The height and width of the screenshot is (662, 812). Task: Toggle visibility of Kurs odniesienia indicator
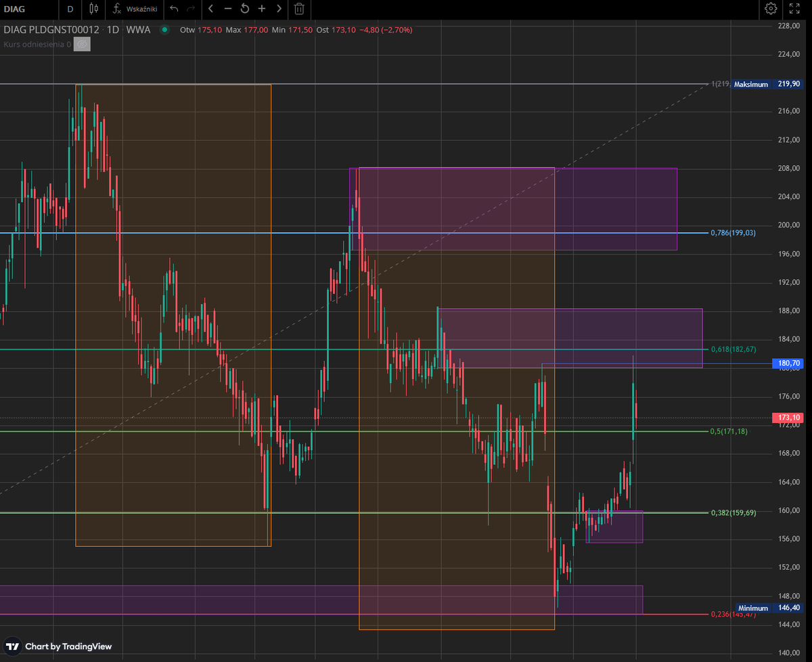(82, 44)
